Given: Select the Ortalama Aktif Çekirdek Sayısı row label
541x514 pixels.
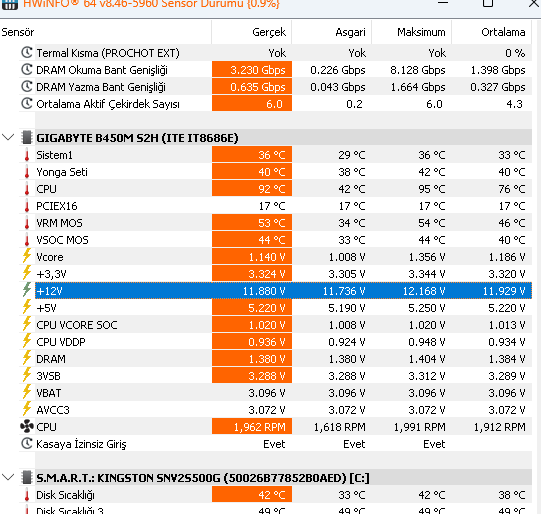Looking at the screenshot, I should click(x=108, y=104).
